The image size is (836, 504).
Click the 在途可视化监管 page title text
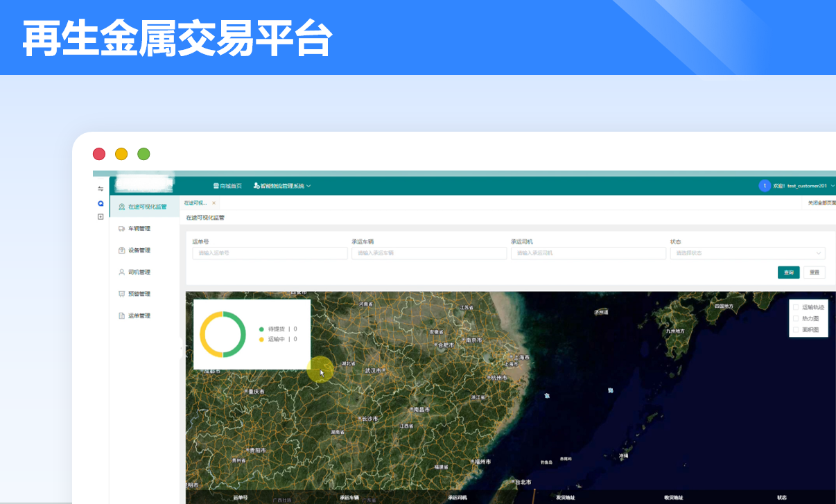205,218
